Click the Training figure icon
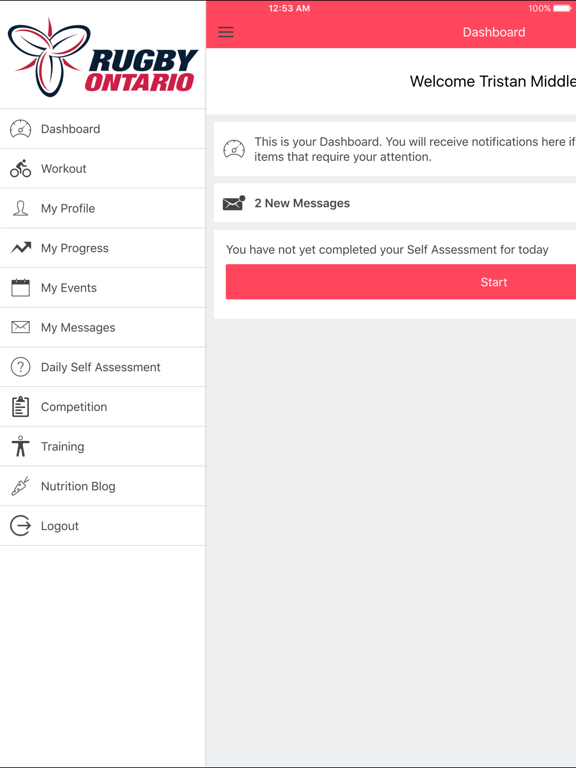 point(21,446)
